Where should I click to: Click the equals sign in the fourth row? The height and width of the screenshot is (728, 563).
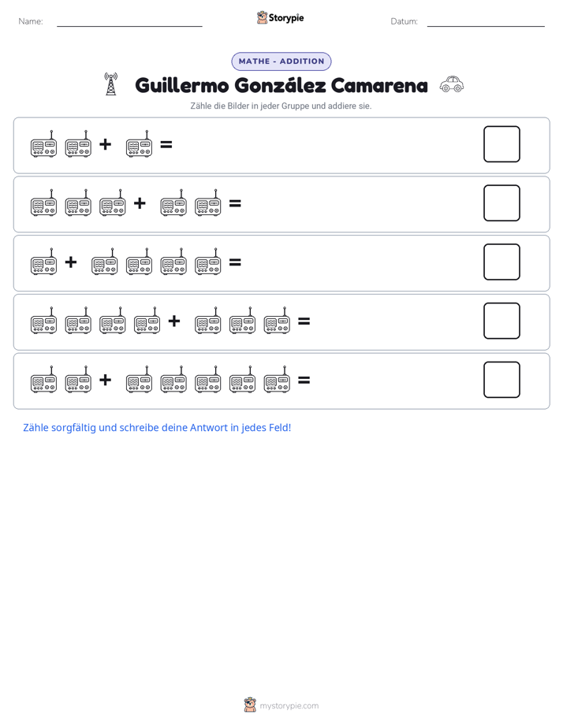pyautogui.click(x=304, y=321)
